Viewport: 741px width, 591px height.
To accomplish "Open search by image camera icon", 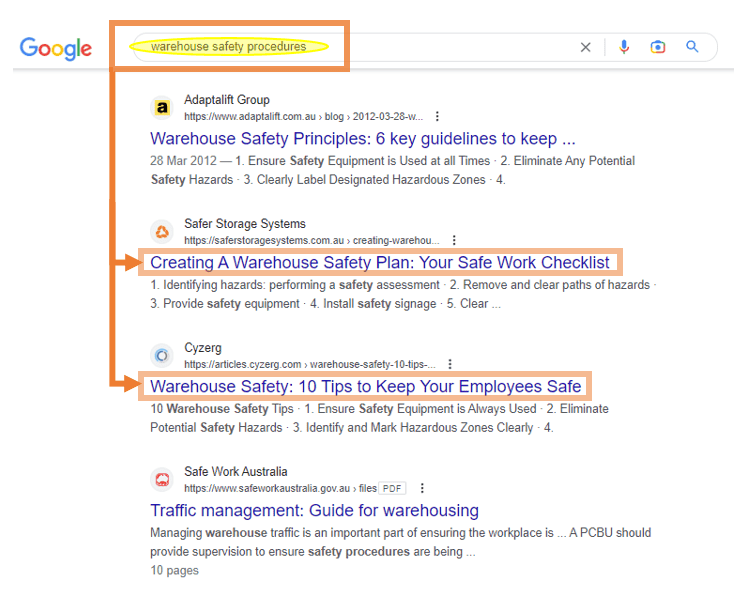I will (658, 47).
